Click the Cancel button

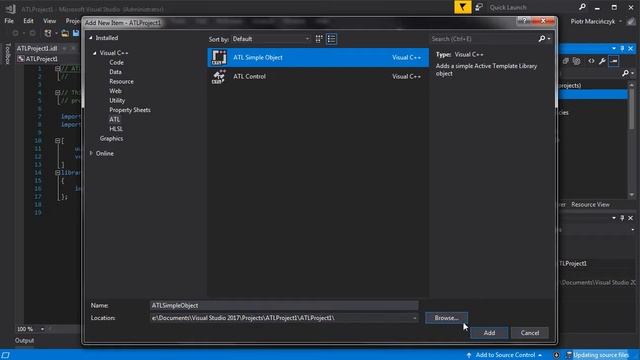tap(529, 333)
